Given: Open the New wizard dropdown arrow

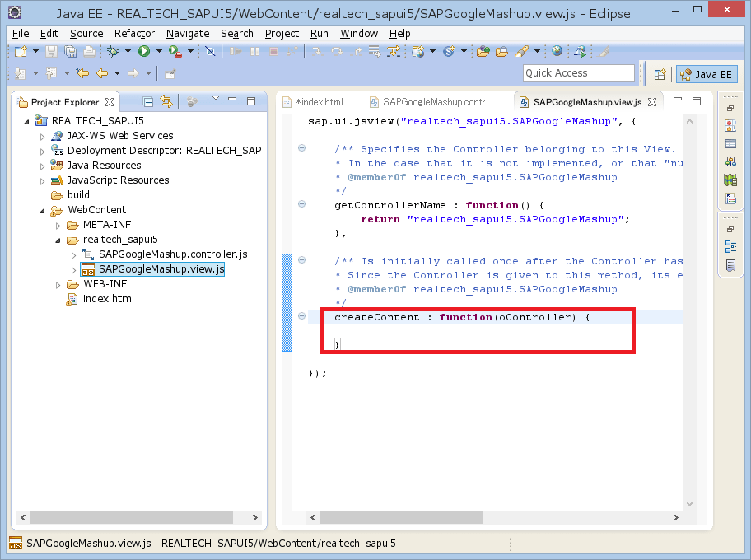Looking at the screenshot, I should click(35, 51).
